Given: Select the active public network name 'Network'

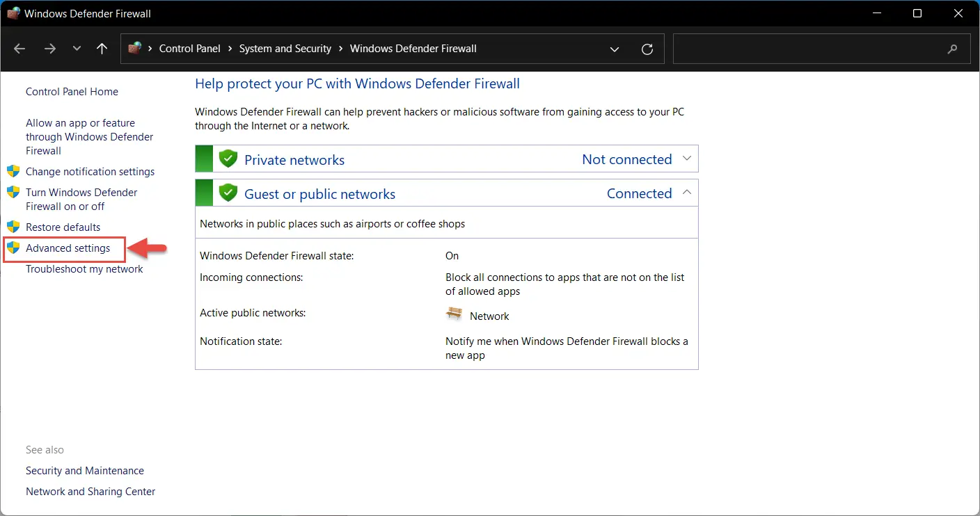Looking at the screenshot, I should (489, 316).
